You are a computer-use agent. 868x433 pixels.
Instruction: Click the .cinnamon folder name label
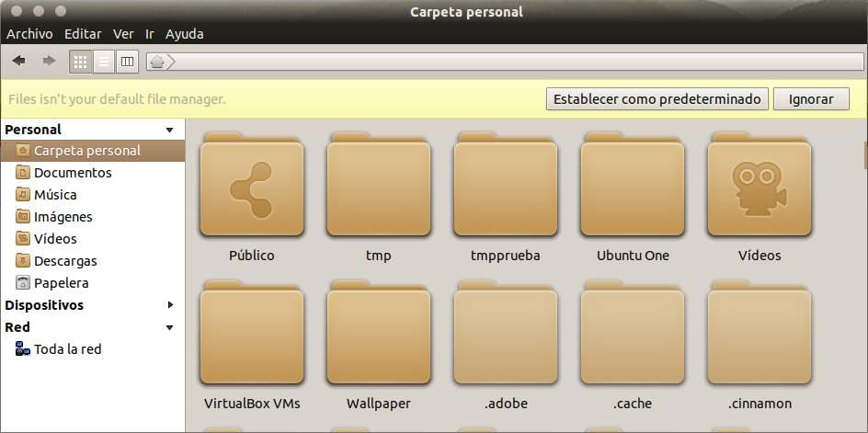[x=759, y=404]
